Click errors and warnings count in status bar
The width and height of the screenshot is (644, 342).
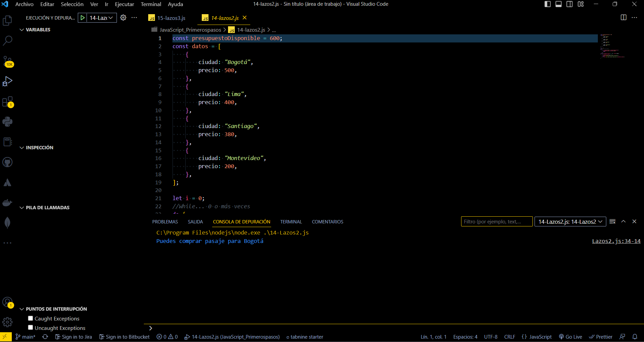pos(167,337)
